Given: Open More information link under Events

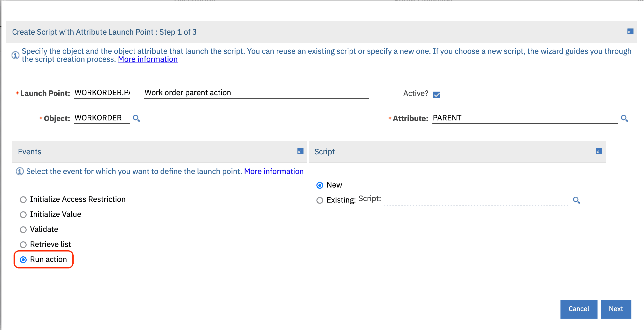Looking at the screenshot, I should pyautogui.click(x=274, y=171).
